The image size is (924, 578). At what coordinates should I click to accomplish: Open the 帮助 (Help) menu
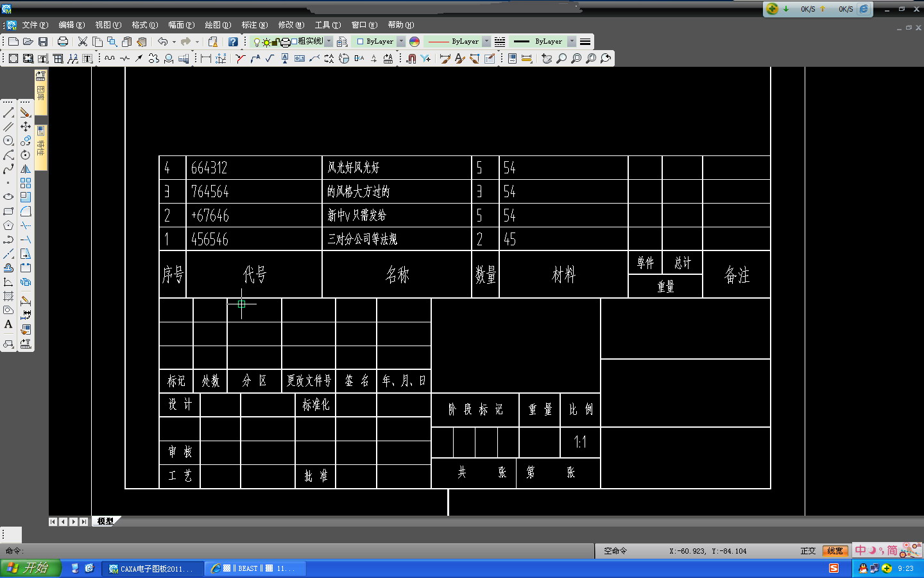pyautogui.click(x=400, y=25)
